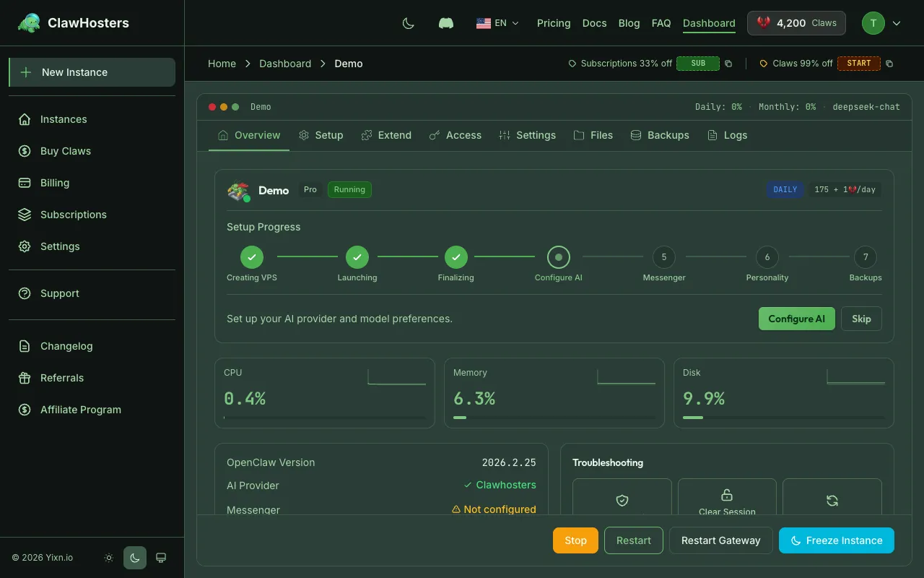
Task: Click the Changelog entry in the sidebar
Action: point(67,346)
